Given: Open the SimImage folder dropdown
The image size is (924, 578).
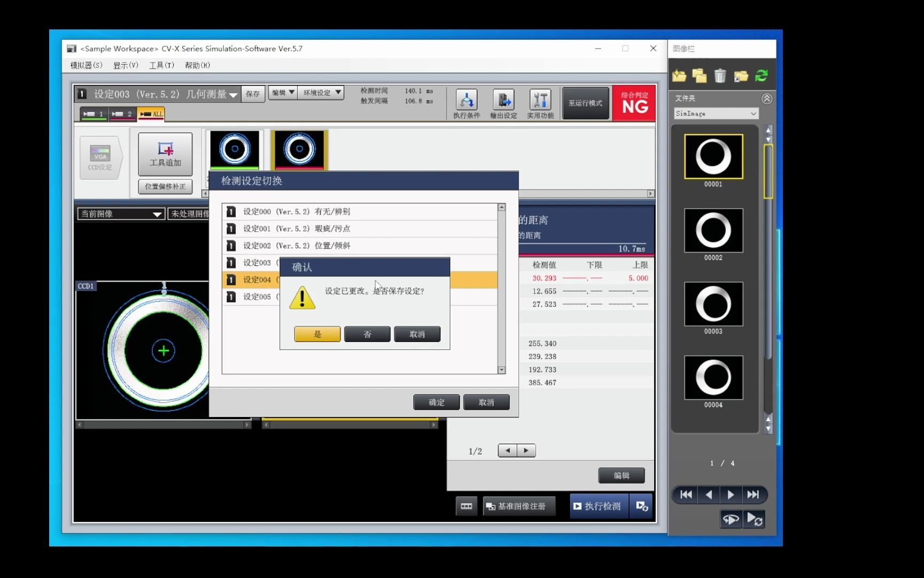Looking at the screenshot, I should click(716, 113).
